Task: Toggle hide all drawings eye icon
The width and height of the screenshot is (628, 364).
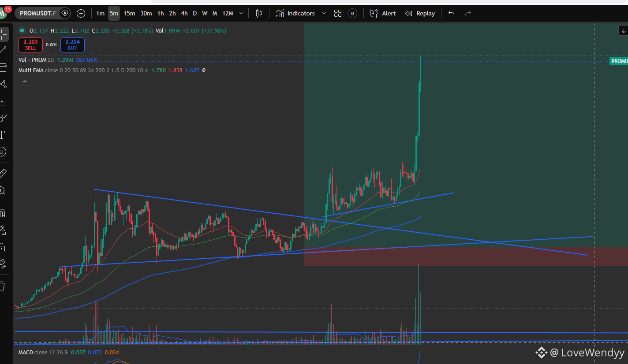Action: point(3,264)
